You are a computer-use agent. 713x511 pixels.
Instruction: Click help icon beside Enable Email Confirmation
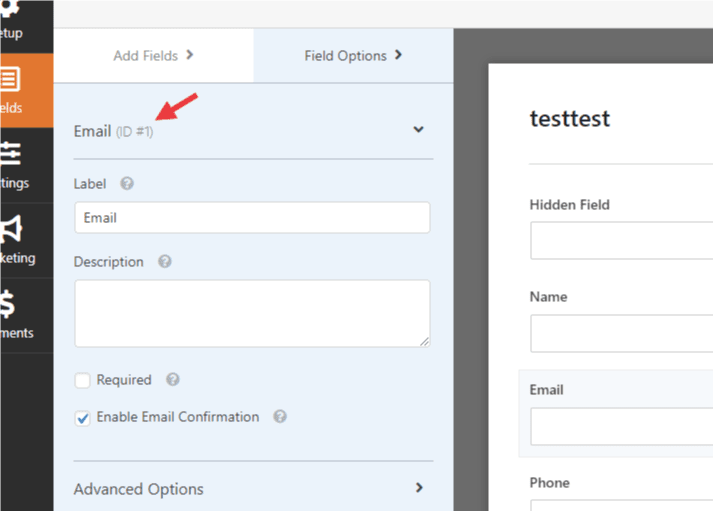pos(280,416)
